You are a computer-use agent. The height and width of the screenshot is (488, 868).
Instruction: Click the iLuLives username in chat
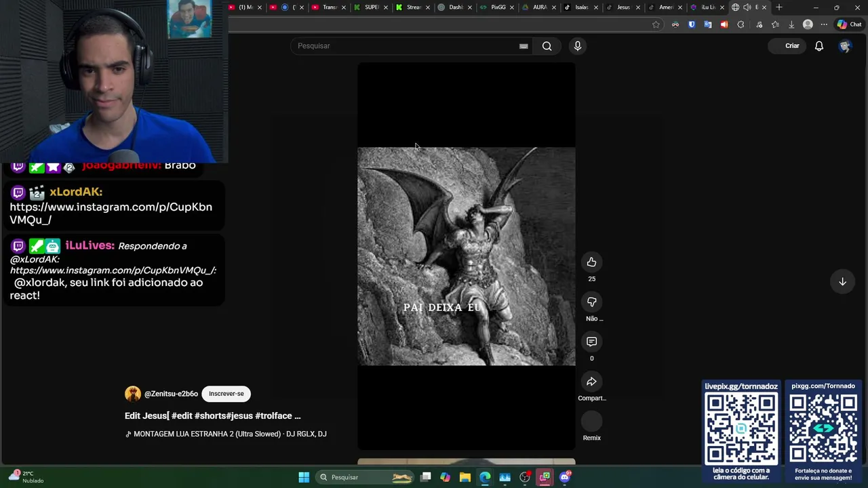(90, 245)
